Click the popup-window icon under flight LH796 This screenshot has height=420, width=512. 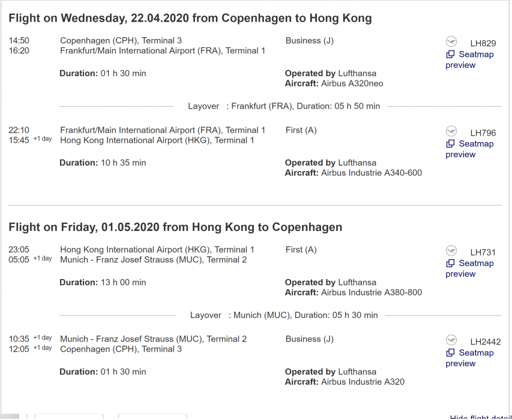coord(450,144)
